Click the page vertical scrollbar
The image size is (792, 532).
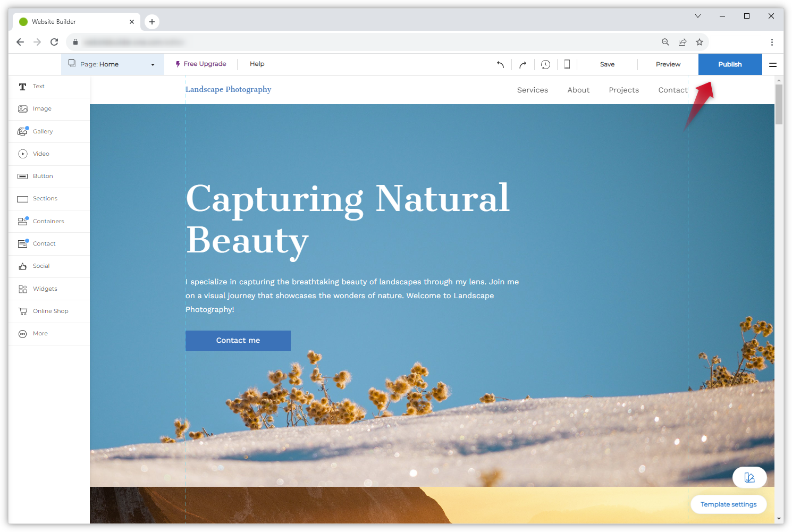point(779,104)
